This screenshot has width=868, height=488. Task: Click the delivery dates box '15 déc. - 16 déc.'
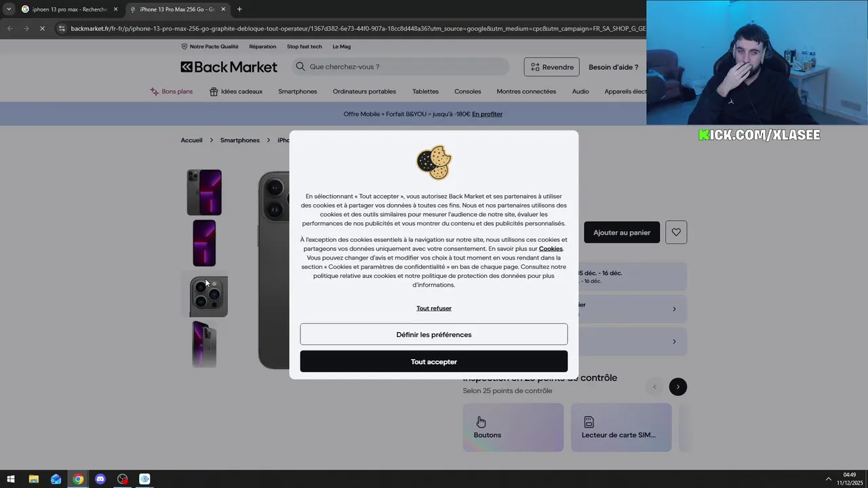pyautogui.click(x=631, y=277)
